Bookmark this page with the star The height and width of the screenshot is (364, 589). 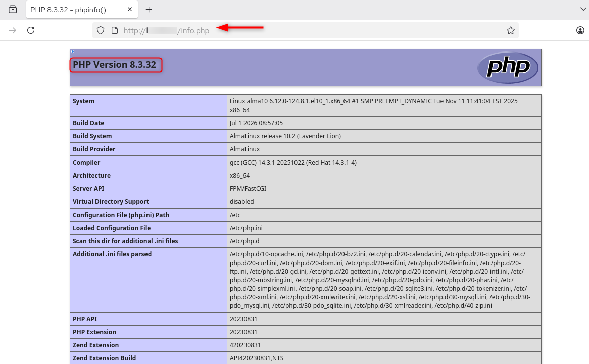click(511, 30)
